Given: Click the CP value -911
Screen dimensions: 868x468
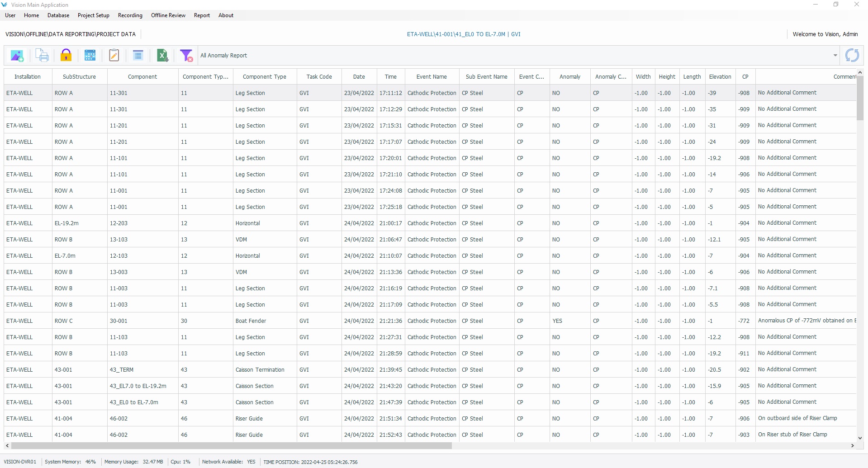Looking at the screenshot, I should tap(745, 354).
